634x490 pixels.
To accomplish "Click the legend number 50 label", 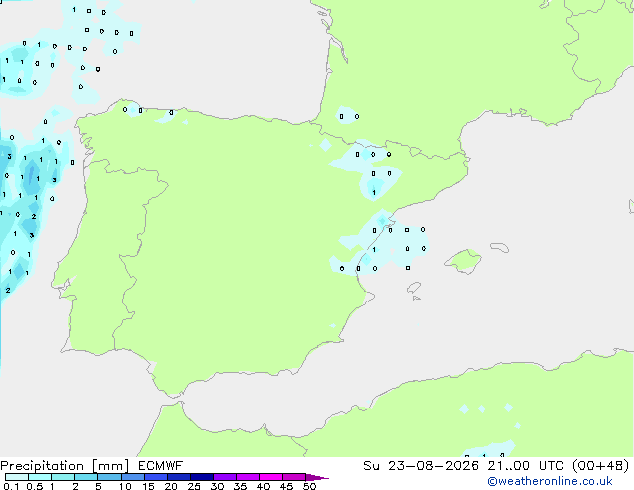I will (310, 486).
